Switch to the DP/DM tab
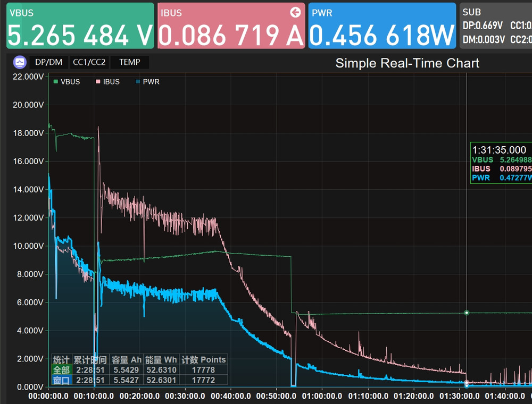The image size is (532, 404). pyautogui.click(x=48, y=62)
